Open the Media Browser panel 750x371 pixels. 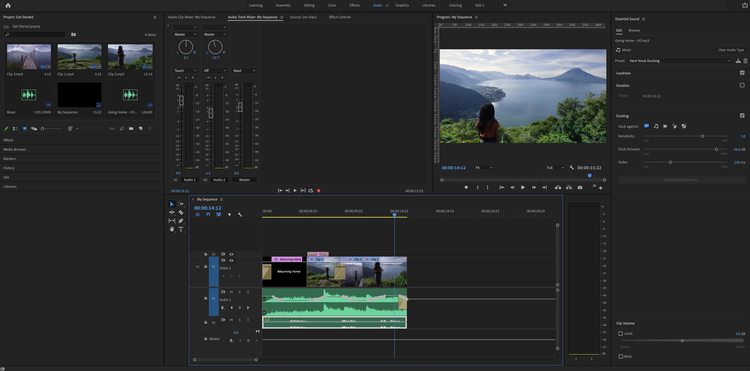[x=15, y=149]
